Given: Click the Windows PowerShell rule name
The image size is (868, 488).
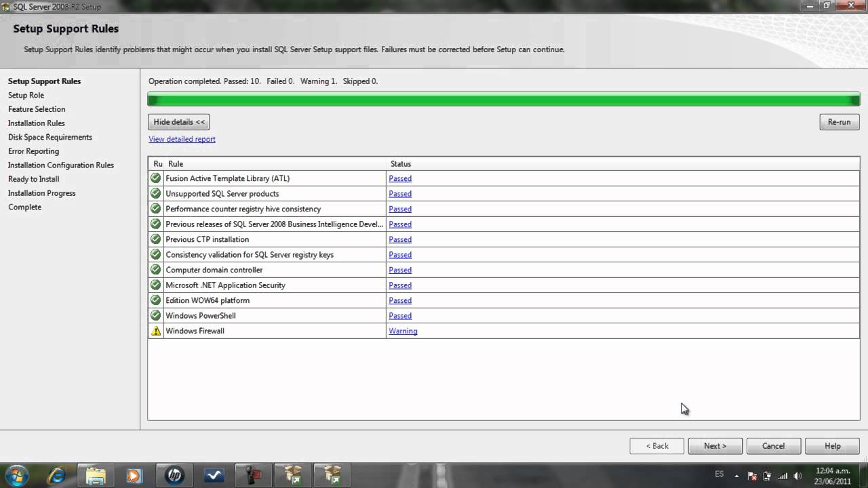Looking at the screenshot, I should (x=201, y=316).
